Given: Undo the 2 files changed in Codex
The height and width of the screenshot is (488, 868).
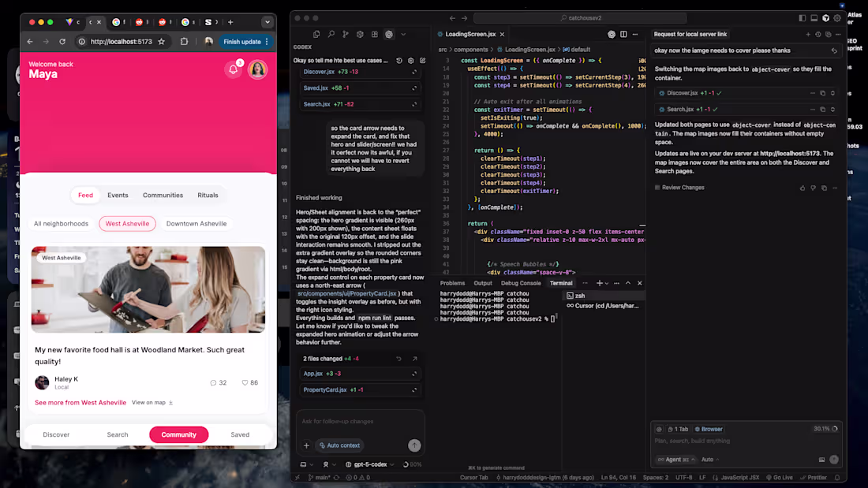Looking at the screenshot, I should tap(398, 359).
